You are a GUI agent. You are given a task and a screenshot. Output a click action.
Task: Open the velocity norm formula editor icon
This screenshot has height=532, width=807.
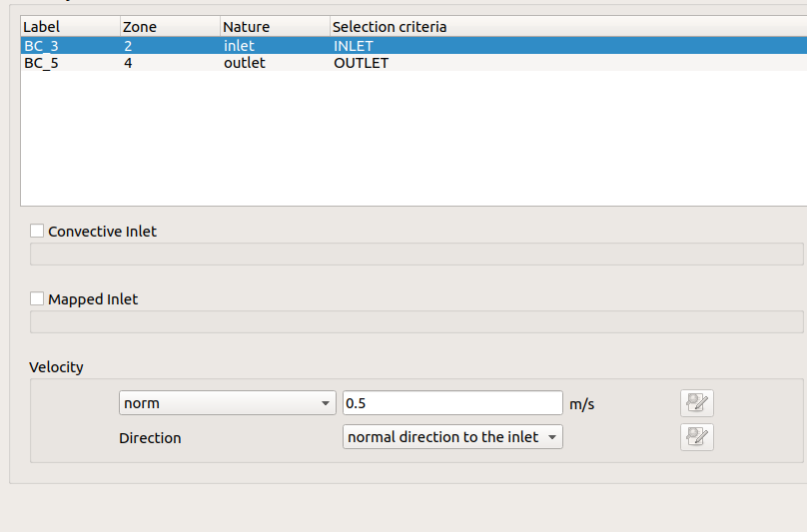click(x=696, y=403)
